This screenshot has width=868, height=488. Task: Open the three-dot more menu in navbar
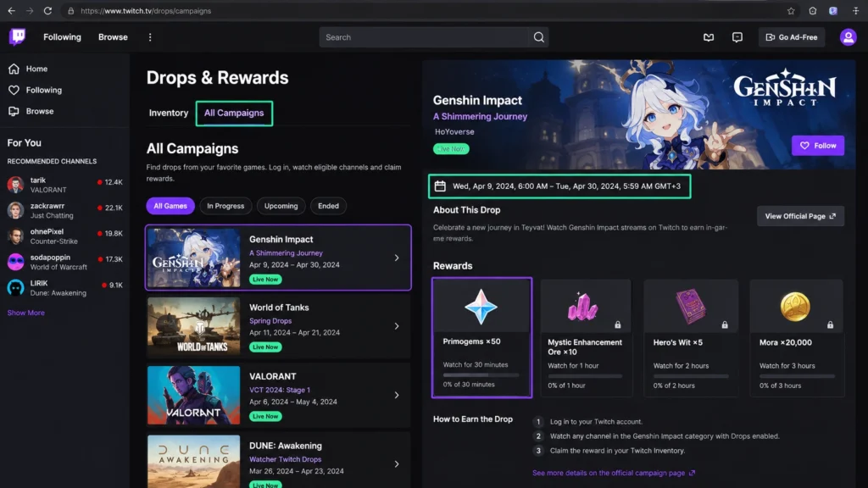pyautogui.click(x=150, y=37)
